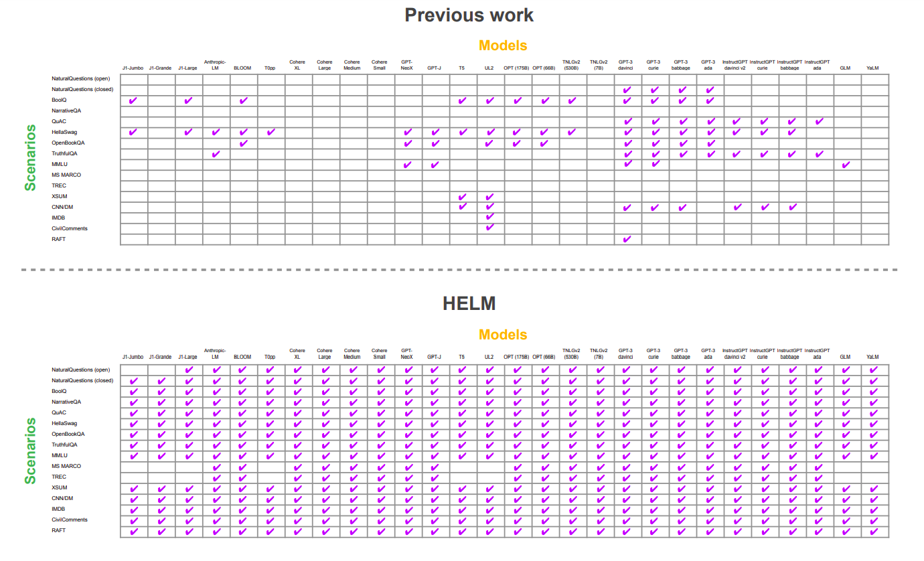This screenshot has width=924, height=561.
Task: Click the 'Previous work' heading
Action: click(x=469, y=15)
